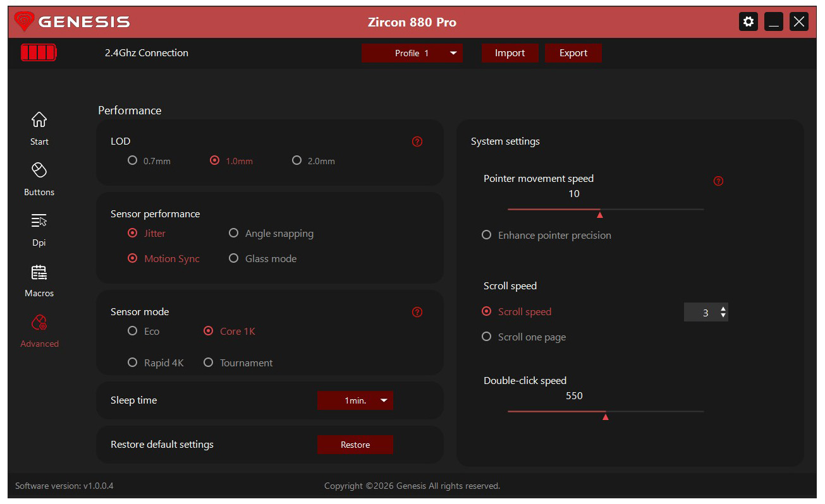Open the Macros section
Viewport: 825px width, 504px height.
click(39, 280)
